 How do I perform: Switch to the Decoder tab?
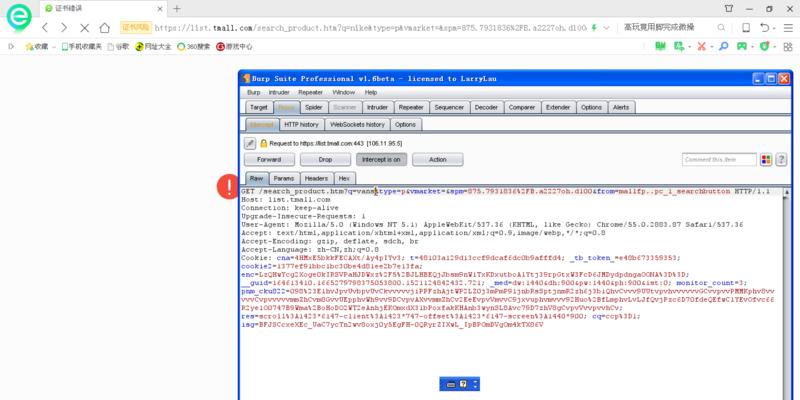(486, 107)
